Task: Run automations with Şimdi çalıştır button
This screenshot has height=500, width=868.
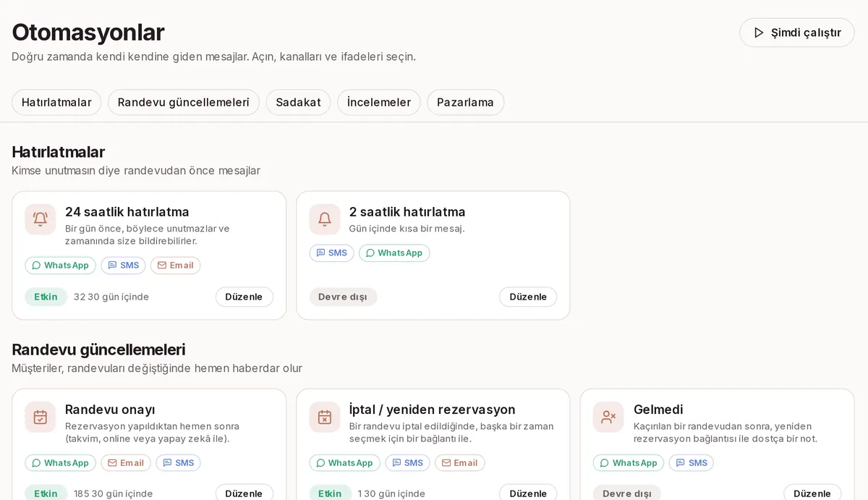Action: click(x=797, y=33)
